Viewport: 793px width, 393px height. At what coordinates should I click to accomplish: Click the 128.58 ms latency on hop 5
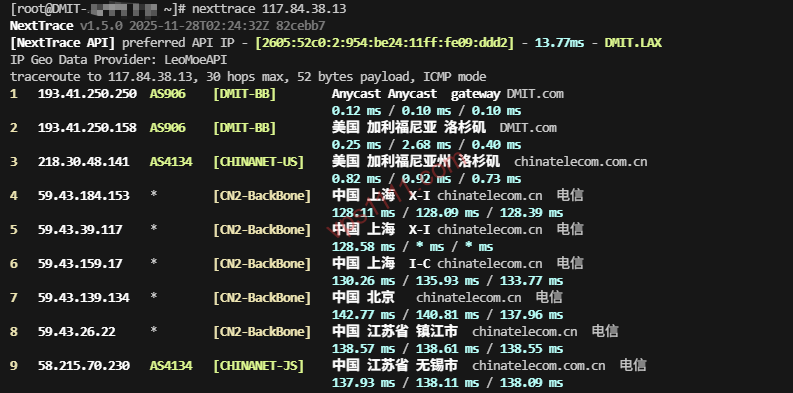coord(363,247)
